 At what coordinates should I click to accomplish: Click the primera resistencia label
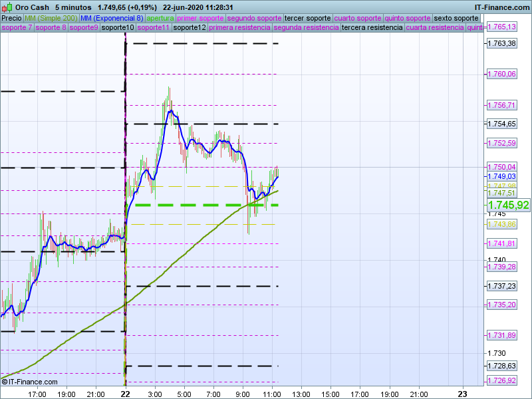(239, 28)
